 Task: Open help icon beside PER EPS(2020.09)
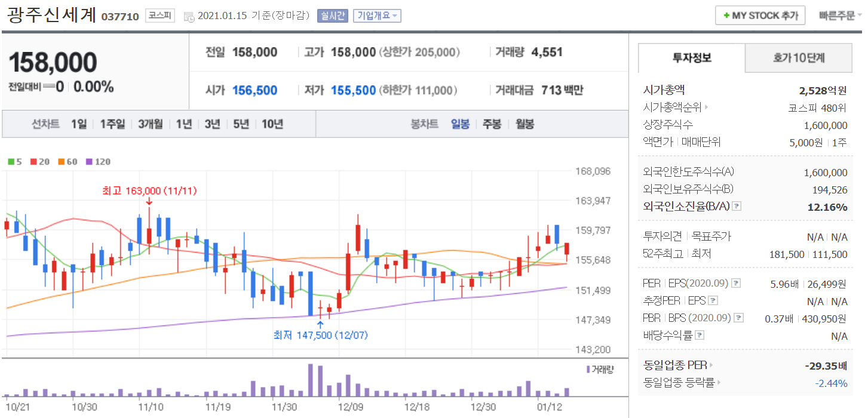click(736, 283)
